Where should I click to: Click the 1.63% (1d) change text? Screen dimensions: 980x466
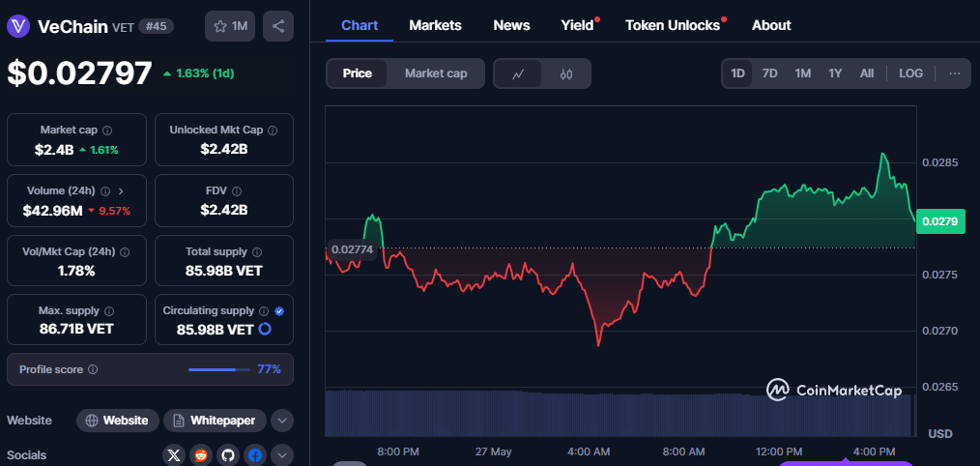tap(205, 73)
